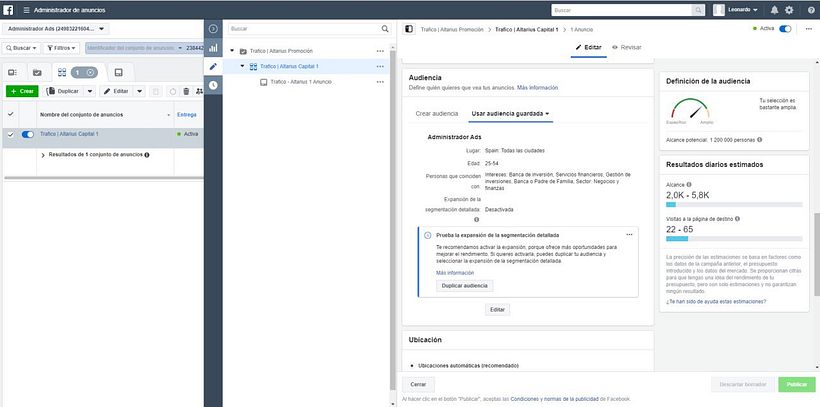Image resolution: width=820 pixels, height=407 pixels.
Task: Open the Duplicar dropdown arrow
Action: tap(89, 91)
